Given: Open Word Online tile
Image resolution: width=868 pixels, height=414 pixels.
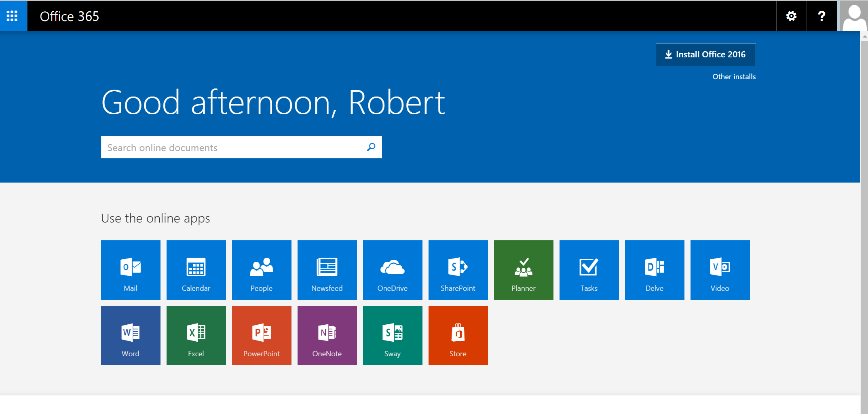Looking at the screenshot, I should [131, 335].
